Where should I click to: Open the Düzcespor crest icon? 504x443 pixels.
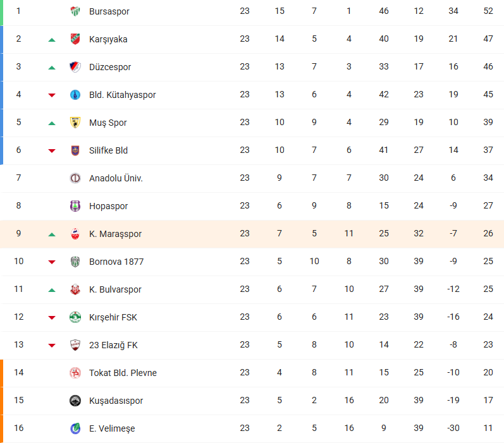point(75,67)
